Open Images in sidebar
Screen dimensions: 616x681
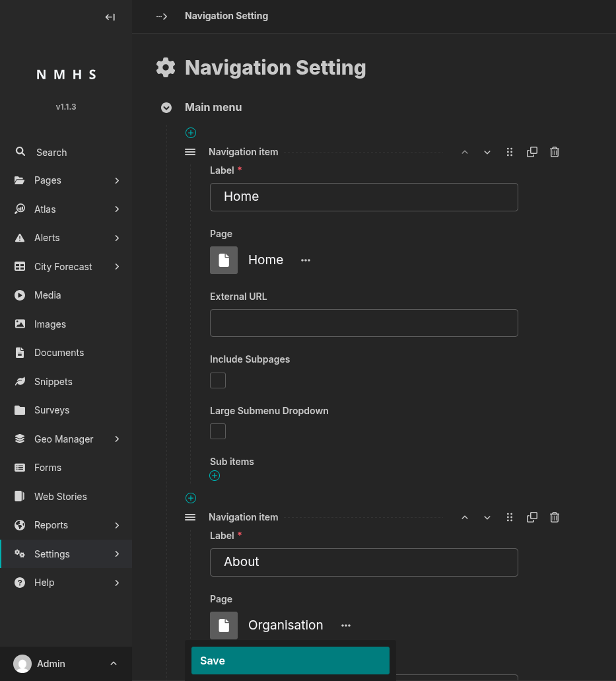click(66, 324)
